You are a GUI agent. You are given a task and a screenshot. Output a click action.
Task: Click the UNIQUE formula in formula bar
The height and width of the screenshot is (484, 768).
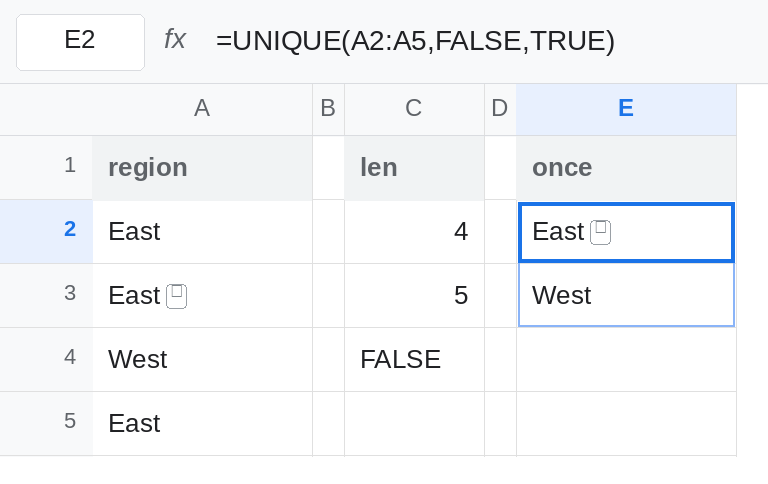[415, 41]
